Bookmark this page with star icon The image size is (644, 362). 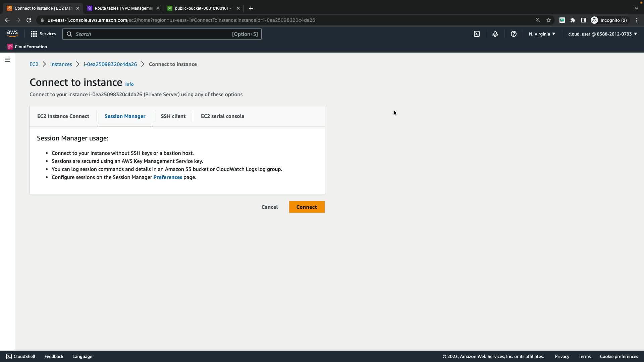point(549,20)
